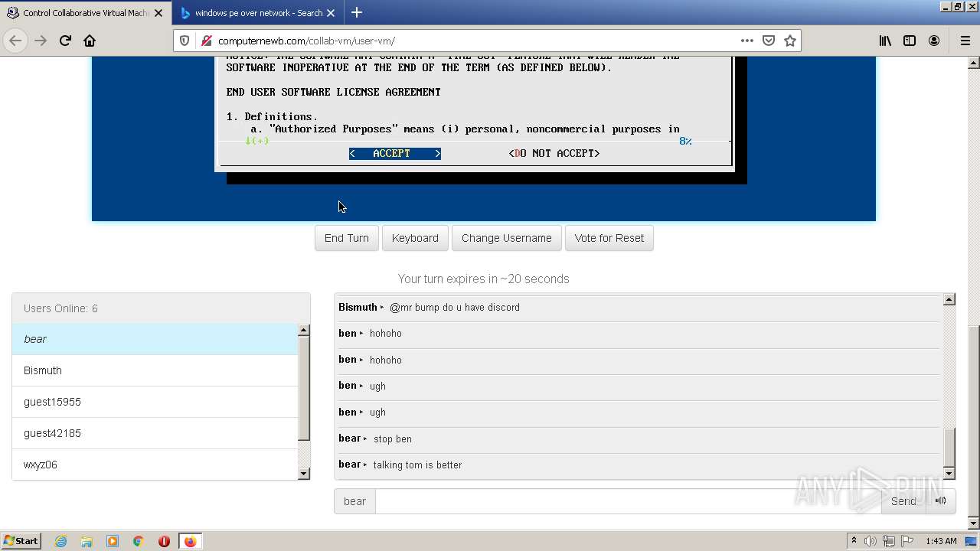The image size is (980, 551).
Task: Show site connection info via lock icon
Action: pyautogui.click(x=205, y=41)
